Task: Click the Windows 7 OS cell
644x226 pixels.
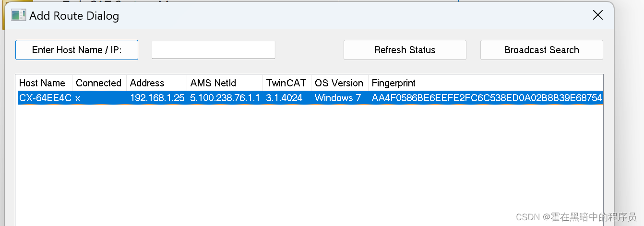Action: 337,98
